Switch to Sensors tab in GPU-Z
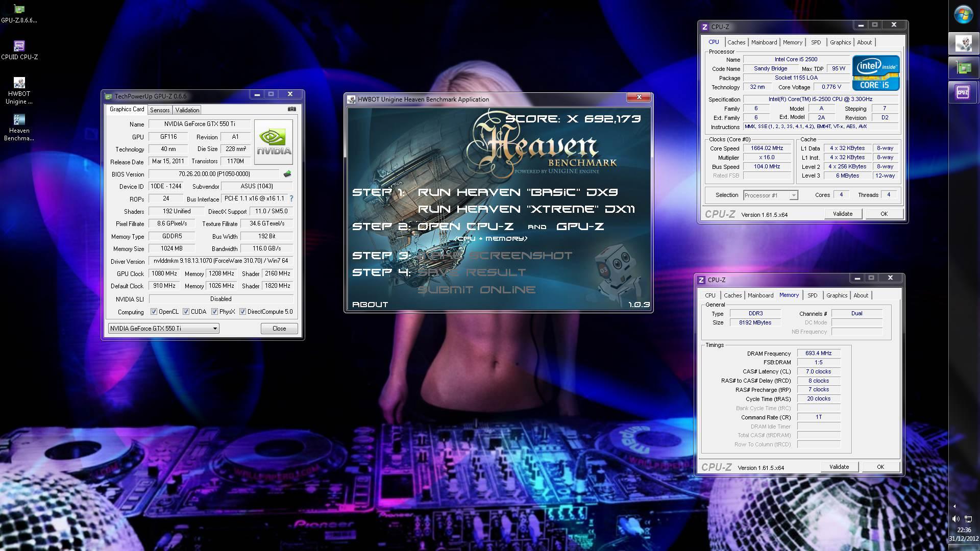The height and width of the screenshot is (551, 980). point(160,110)
